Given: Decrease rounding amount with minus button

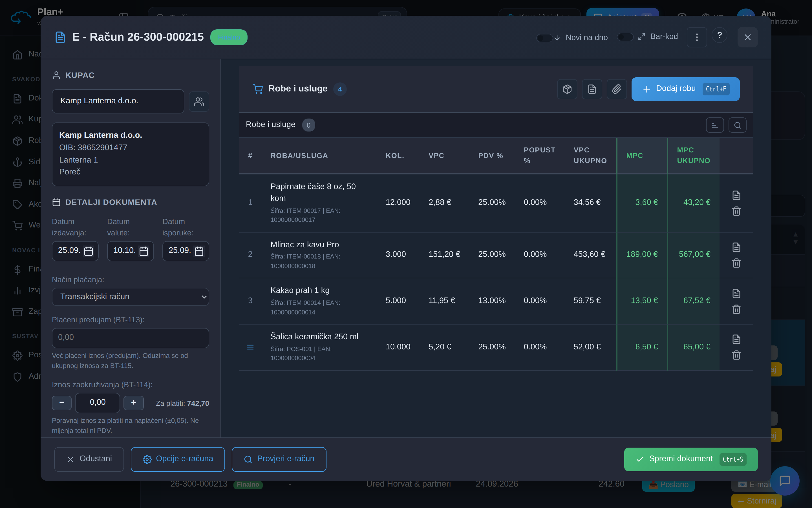Looking at the screenshot, I should click(62, 402).
